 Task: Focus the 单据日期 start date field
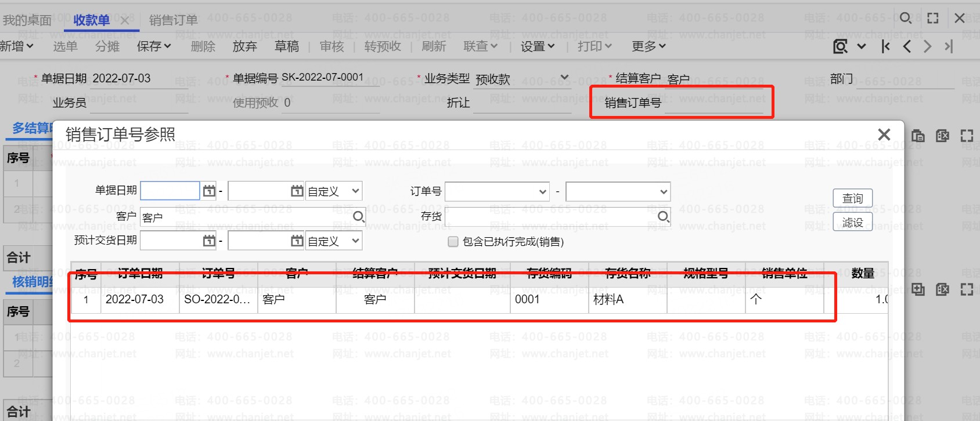tap(171, 191)
